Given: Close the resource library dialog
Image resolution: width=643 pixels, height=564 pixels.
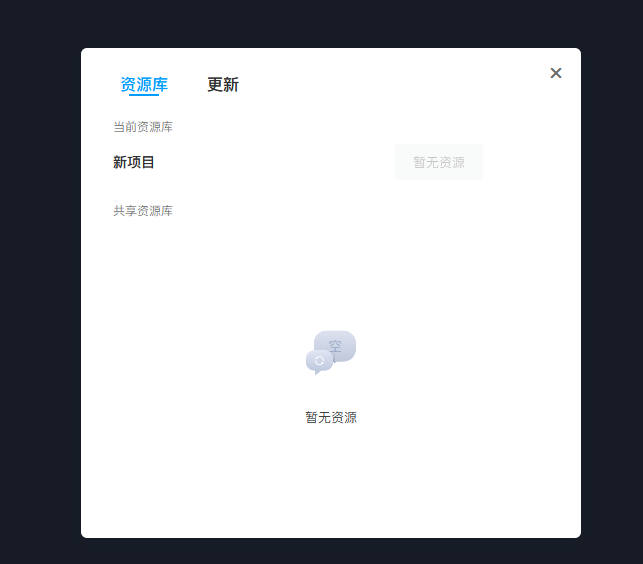Looking at the screenshot, I should pyautogui.click(x=556, y=73).
